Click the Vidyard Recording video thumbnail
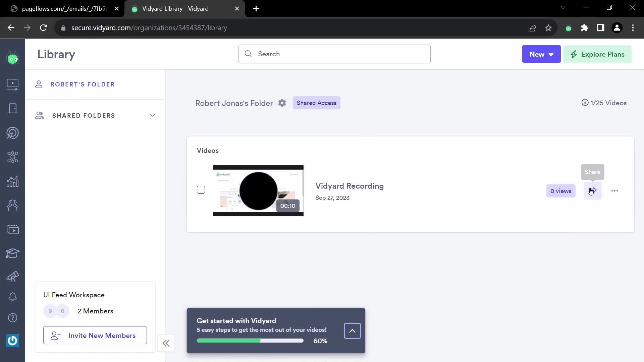 pyautogui.click(x=259, y=190)
